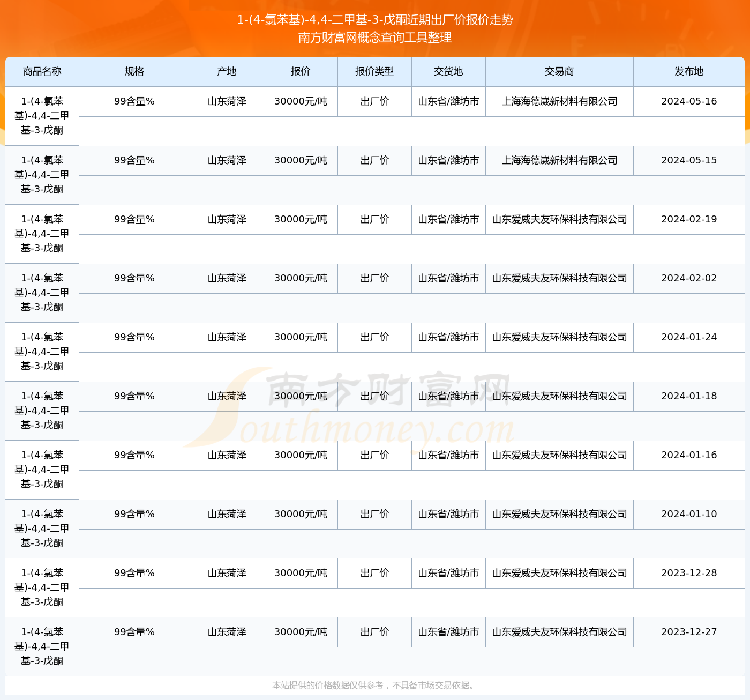750x700 pixels.
Task: Click 山东爱威夫友环保科技有限公司 in the 2024-01-24 row
Action: 559,337
